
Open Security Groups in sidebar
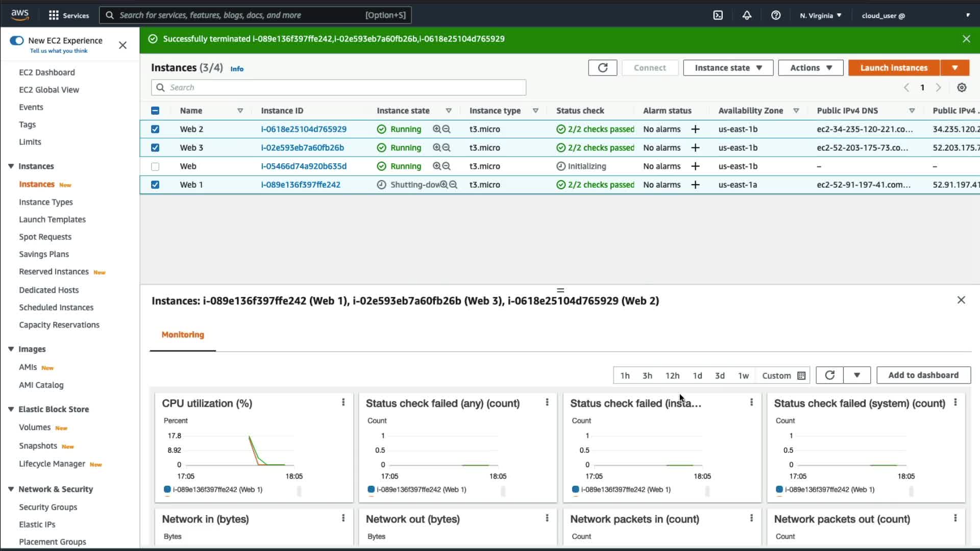(48, 507)
